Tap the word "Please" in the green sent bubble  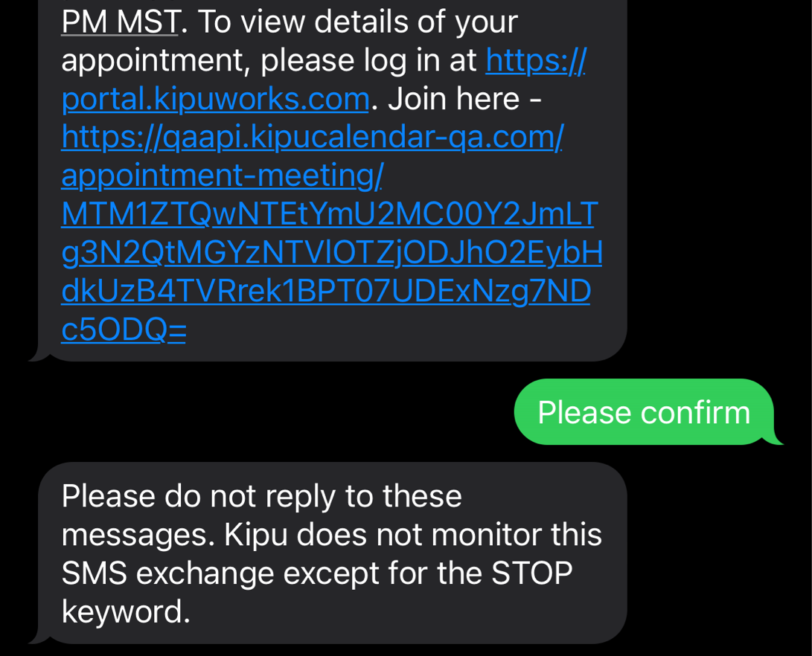click(x=584, y=413)
